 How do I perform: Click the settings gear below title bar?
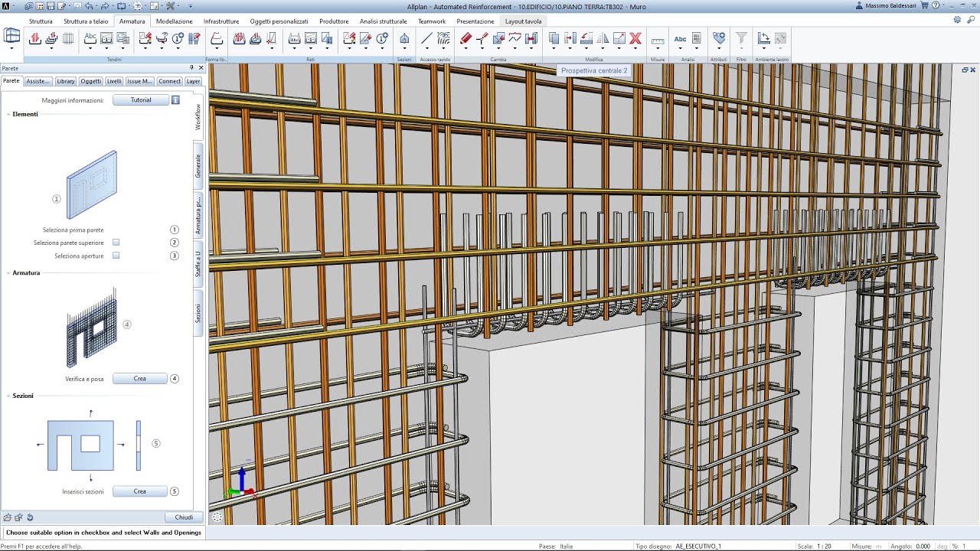pyautogui.click(x=957, y=20)
